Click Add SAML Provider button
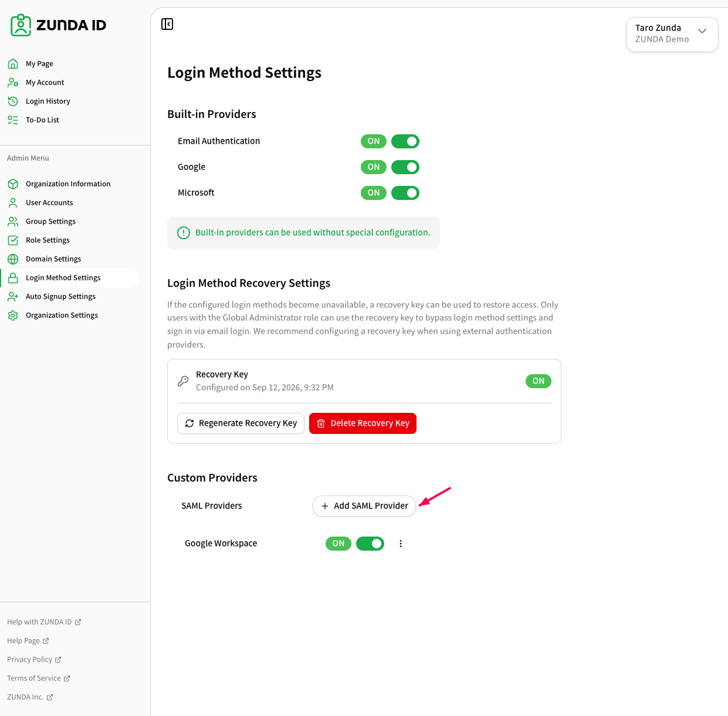 point(364,506)
